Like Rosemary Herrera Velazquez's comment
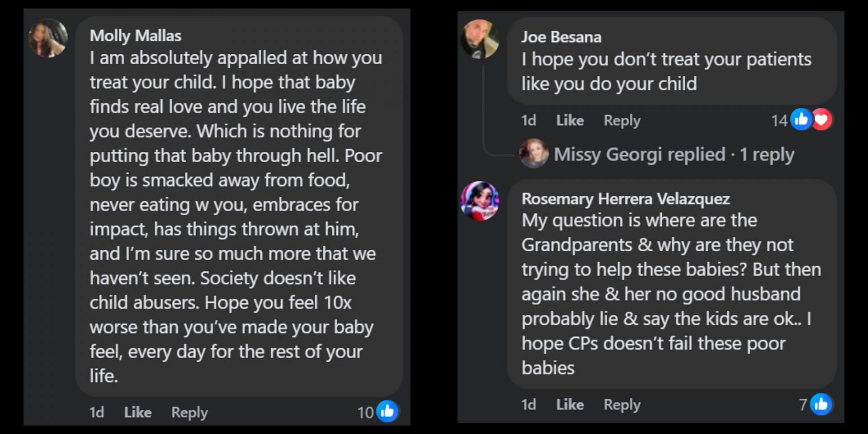The height and width of the screenshot is (434, 868). click(570, 404)
